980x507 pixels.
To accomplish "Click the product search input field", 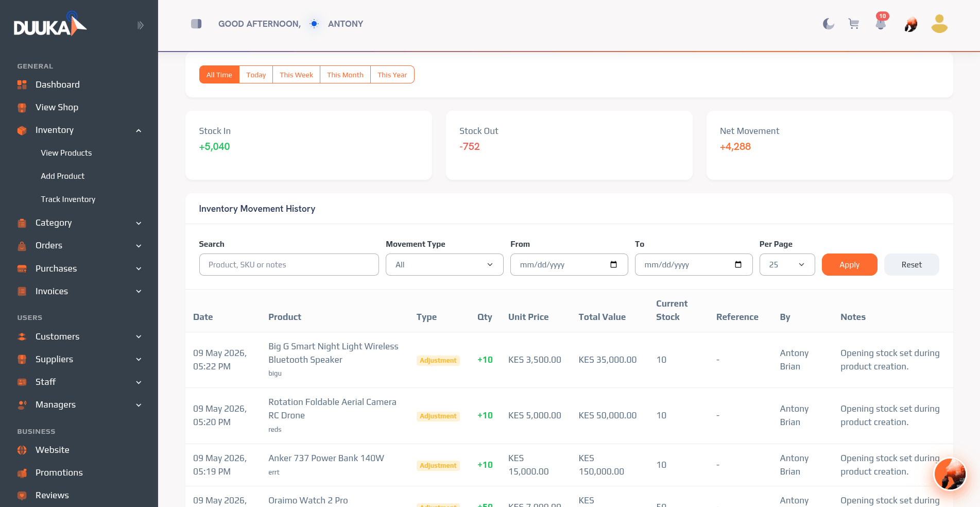I will pos(289,264).
